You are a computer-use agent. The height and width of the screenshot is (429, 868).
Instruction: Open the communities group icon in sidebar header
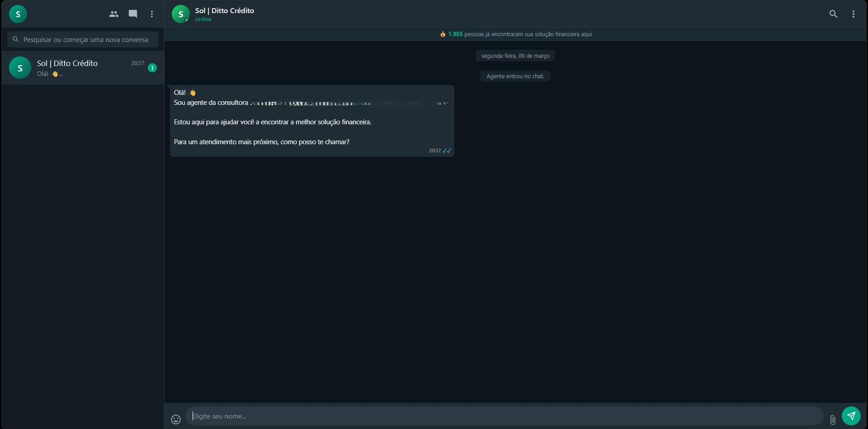pos(114,14)
